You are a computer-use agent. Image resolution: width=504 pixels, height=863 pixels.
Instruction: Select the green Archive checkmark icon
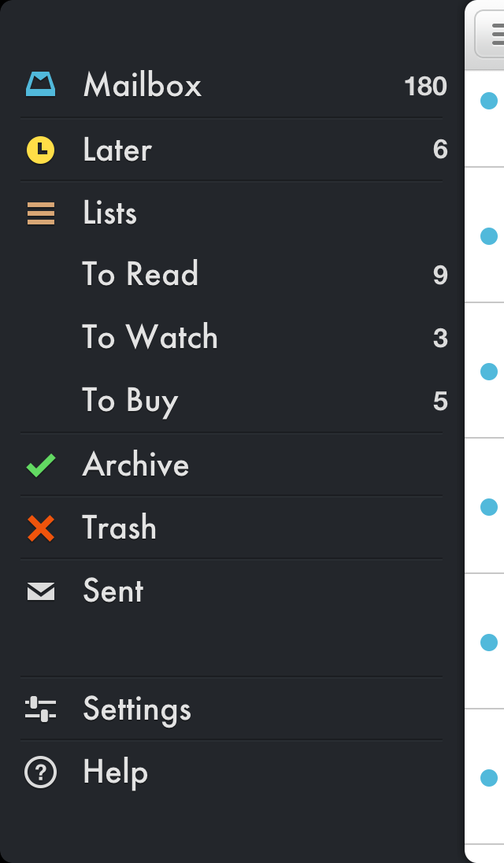(39, 465)
